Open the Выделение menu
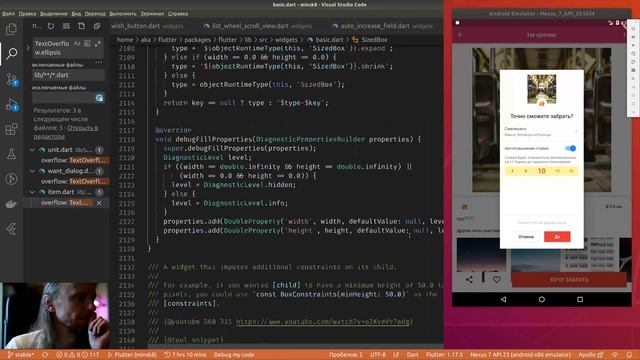Viewport: 640px width, 360px height. coord(53,13)
